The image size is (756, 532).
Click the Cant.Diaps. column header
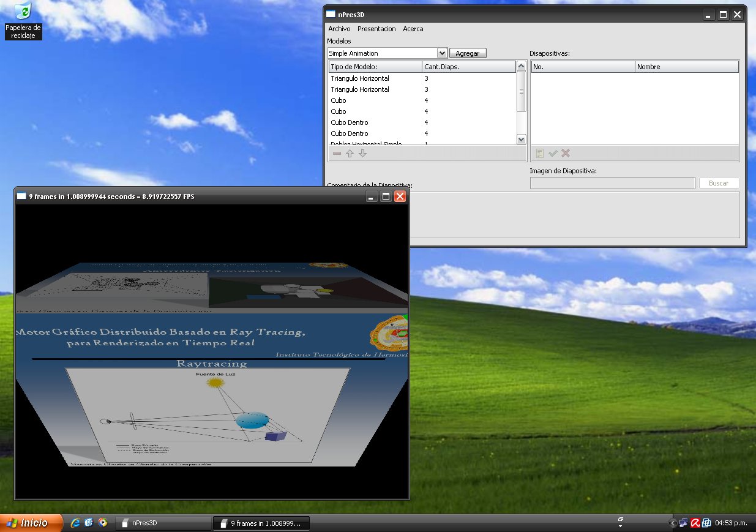coord(469,67)
